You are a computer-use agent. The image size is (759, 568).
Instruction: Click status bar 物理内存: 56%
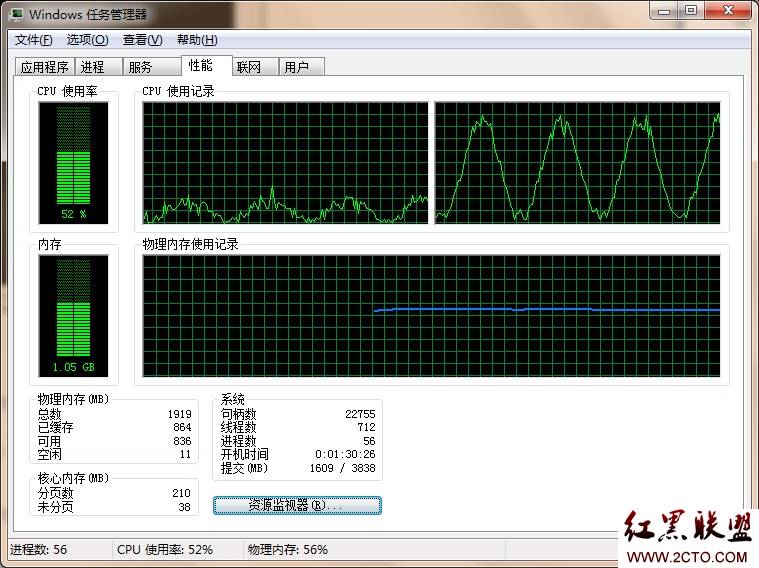(x=288, y=550)
